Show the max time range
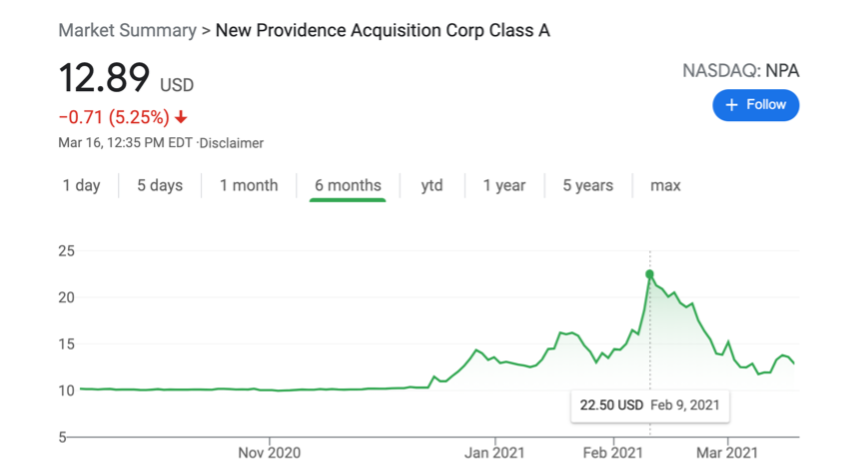Image resolution: width=852 pixels, height=476 pixels. tap(665, 185)
